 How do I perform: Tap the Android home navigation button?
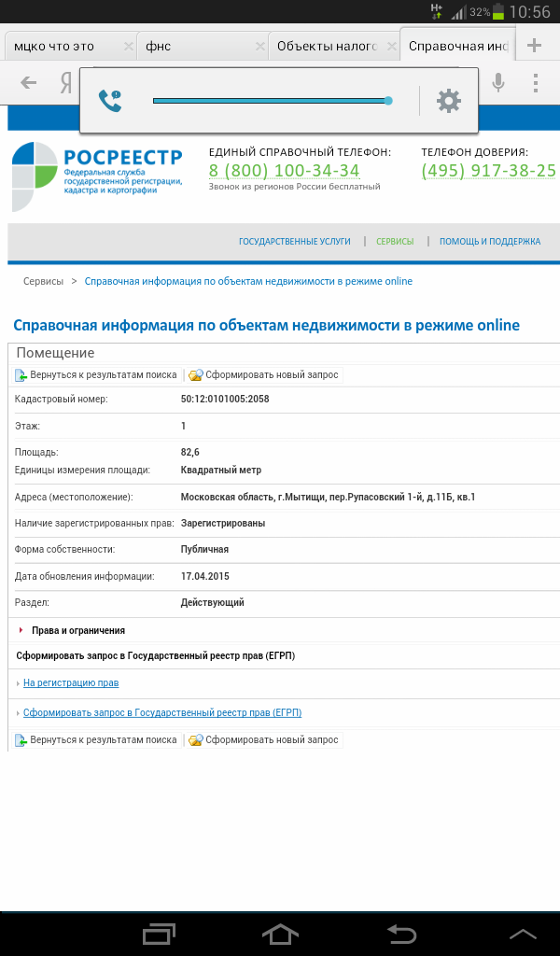click(280, 933)
